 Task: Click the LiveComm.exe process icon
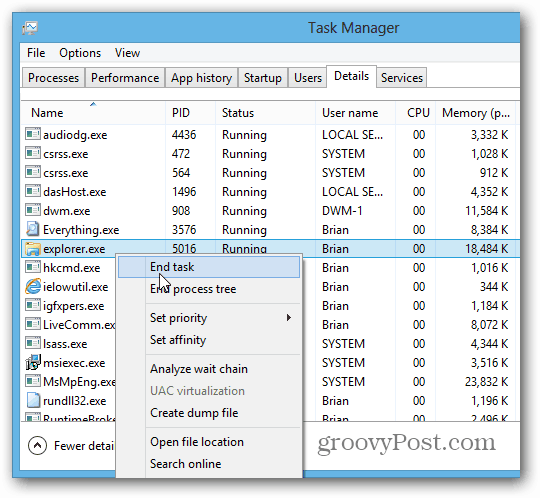click(33, 324)
